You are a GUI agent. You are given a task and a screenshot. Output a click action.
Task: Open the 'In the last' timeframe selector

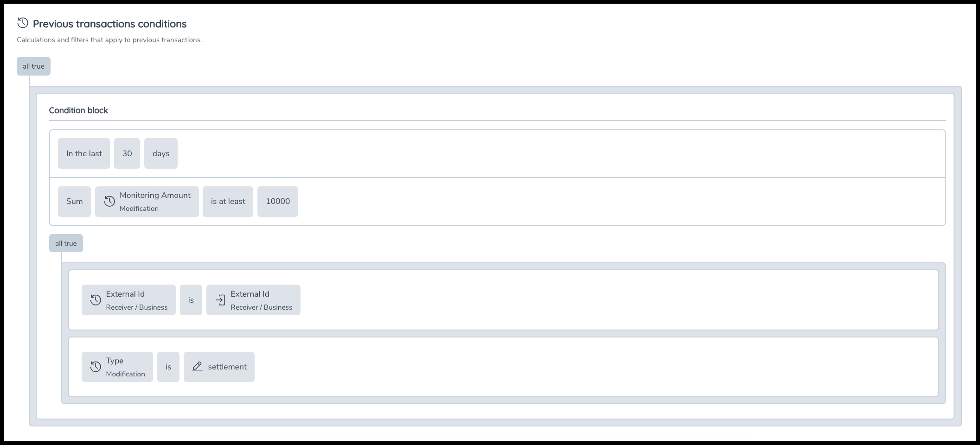[x=84, y=153]
